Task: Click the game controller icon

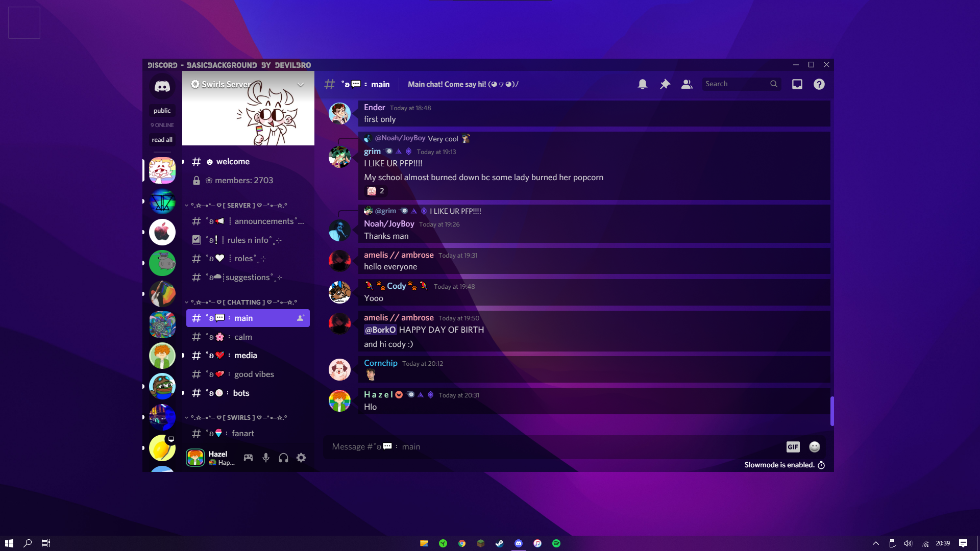Action: point(248,458)
